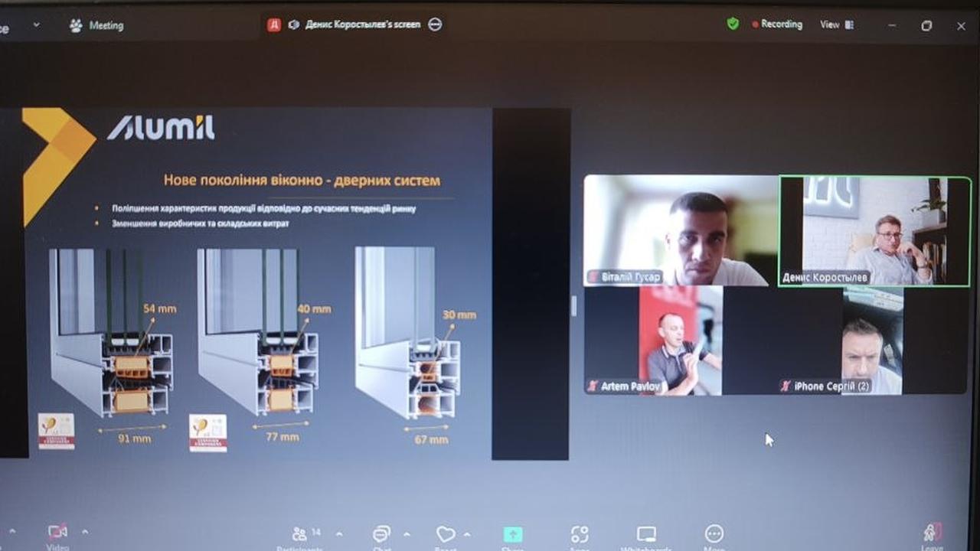The image size is (980, 551).
Task: Click the award badge under the 91 mm profile
Action: (57, 431)
